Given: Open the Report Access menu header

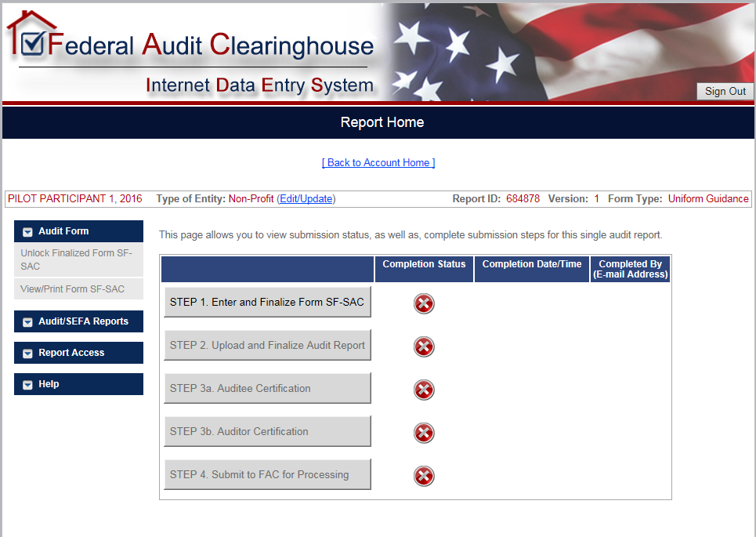Looking at the screenshot, I should [78, 353].
